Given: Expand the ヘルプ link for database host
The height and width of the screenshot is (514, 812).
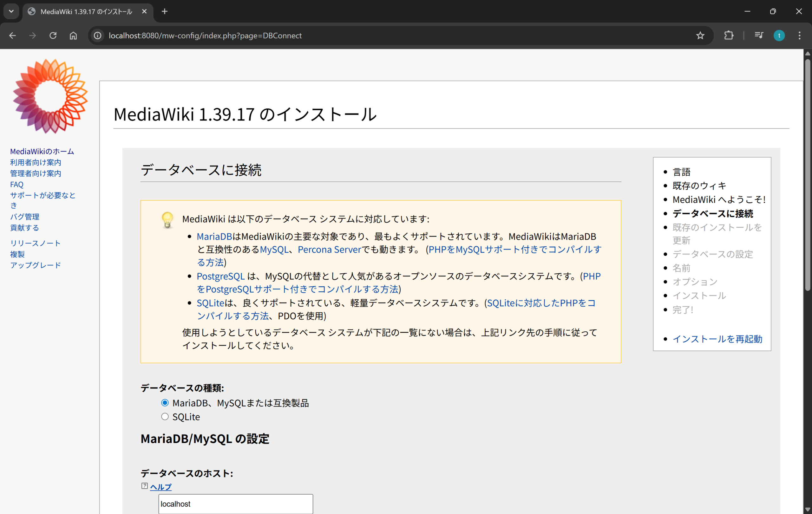Looking at the screenshot, I should (161, 487).
